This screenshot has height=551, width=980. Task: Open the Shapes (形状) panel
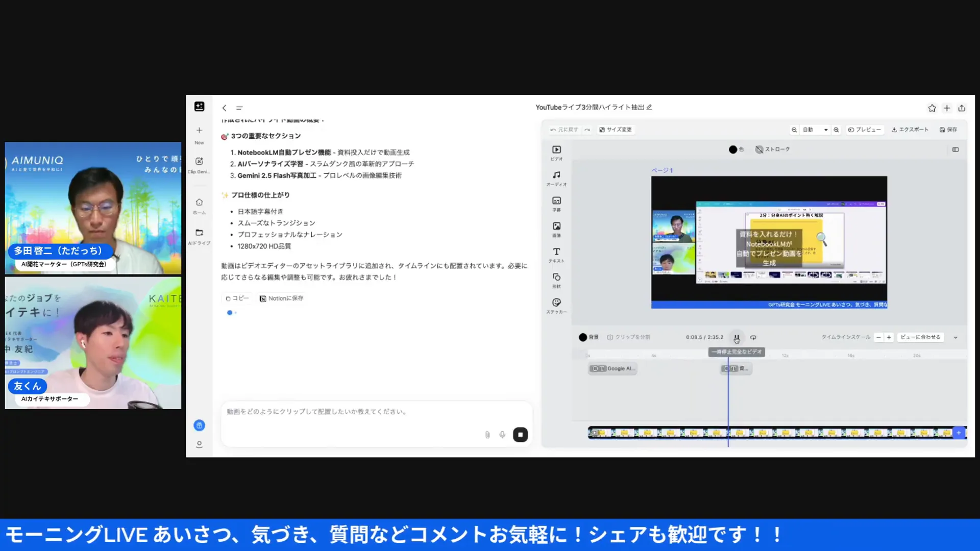click(556, 281)
